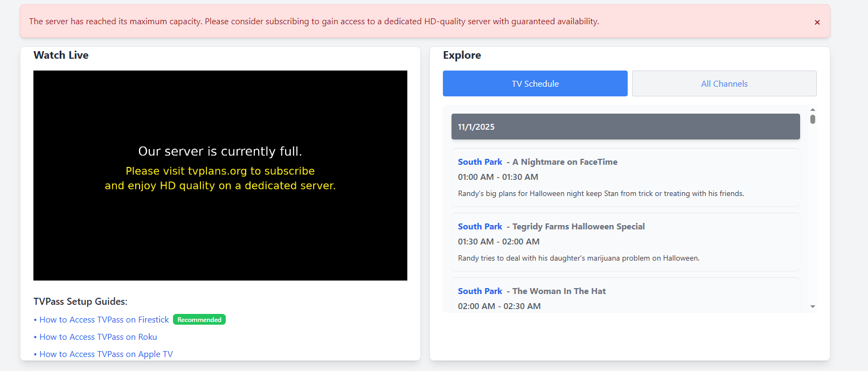
Task: Open How to Access TVPass on Firestick
Action: (104, 320)
